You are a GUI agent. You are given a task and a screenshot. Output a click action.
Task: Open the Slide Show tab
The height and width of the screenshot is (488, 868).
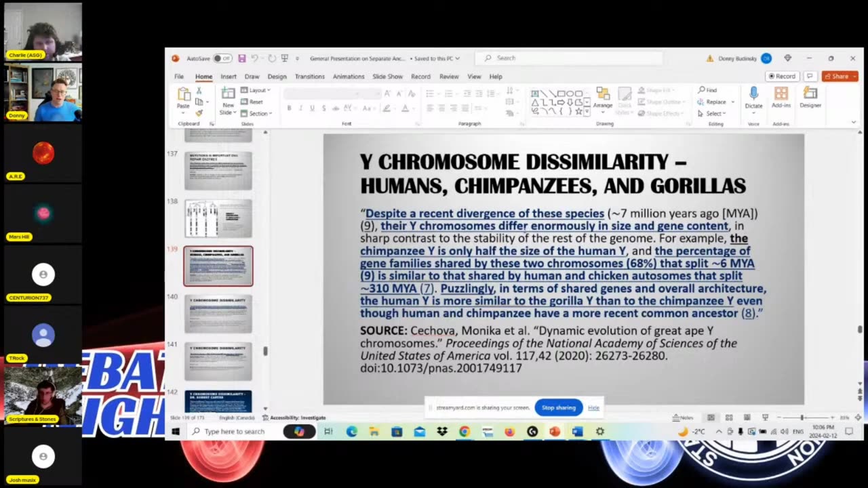pos(387,77)
